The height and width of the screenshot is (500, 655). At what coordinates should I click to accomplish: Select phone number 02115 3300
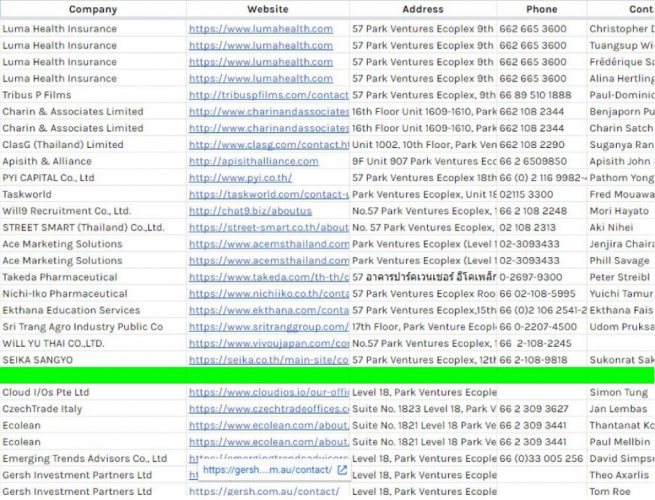[542, 195]
